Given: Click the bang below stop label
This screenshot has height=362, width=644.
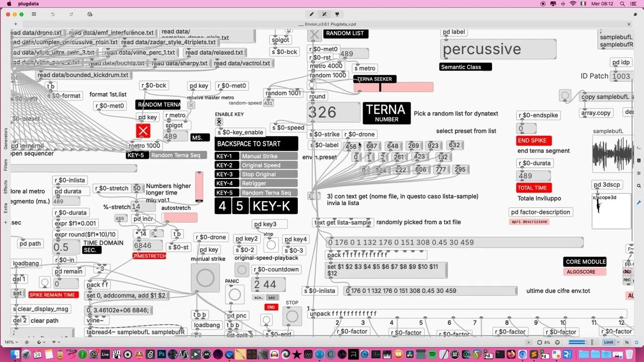Looking at the screenshot, I should [x=271, y=245].
